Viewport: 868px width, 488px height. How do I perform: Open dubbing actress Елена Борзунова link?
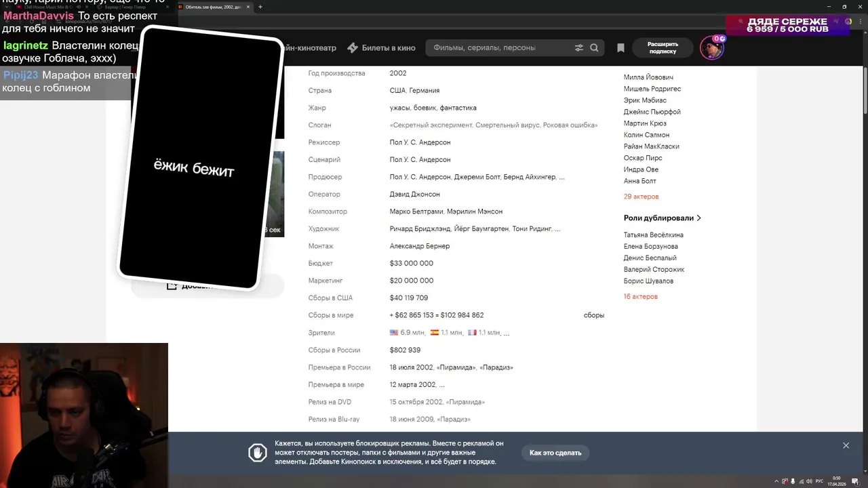[x=651, y=246]
